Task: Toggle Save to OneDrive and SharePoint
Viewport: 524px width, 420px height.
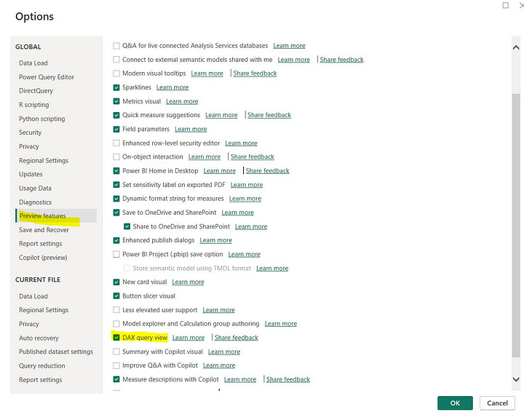Action: (x=116, y=213)
